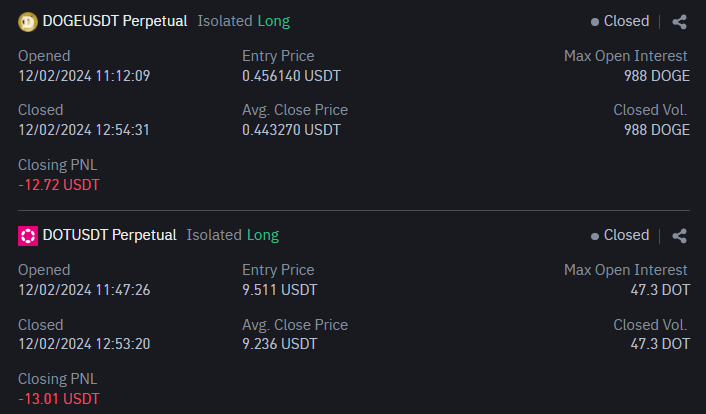Open the DOGEUSDT Perpetual contract title
This screenshot has width=706, height=414.
(x=115, y=21)
